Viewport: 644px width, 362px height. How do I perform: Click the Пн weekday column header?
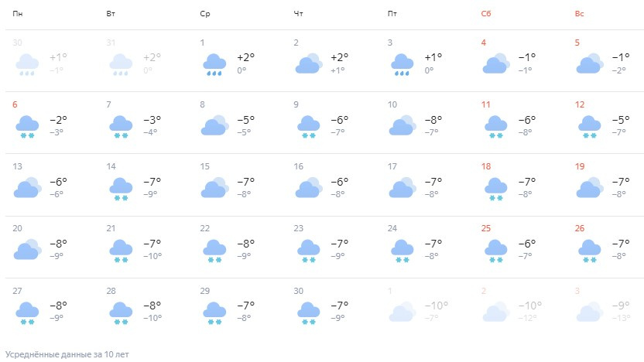17,14
